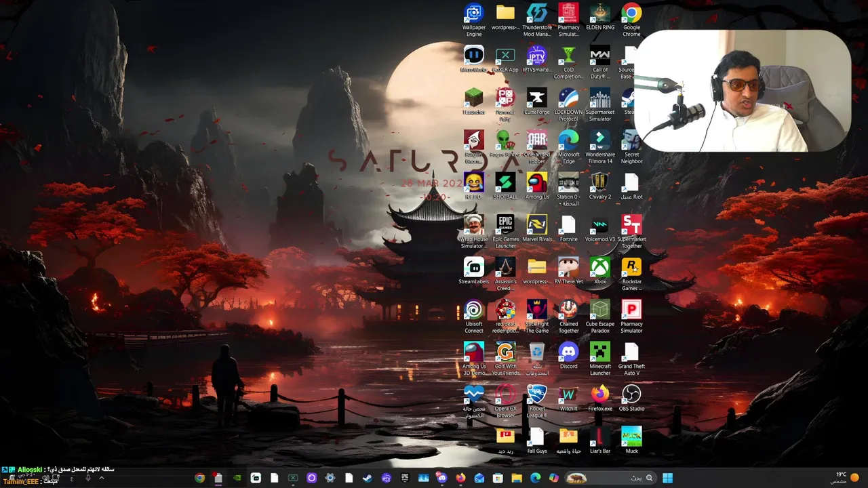Screen dimensions: 868x488
Task: Open Supermarket Simulator icon
Action: click(599, 105)
